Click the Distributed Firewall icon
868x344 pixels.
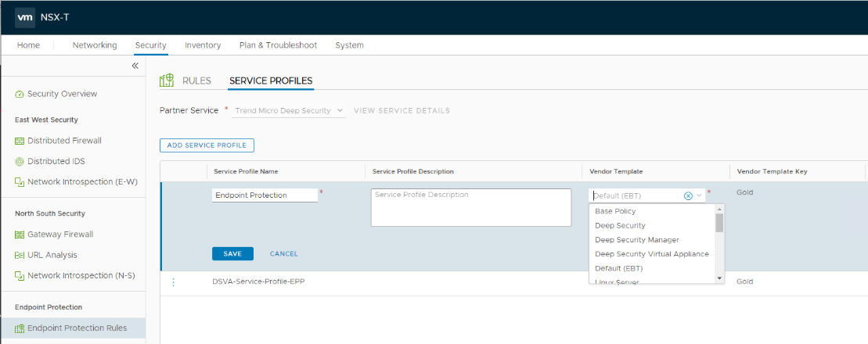pos(20,141)
